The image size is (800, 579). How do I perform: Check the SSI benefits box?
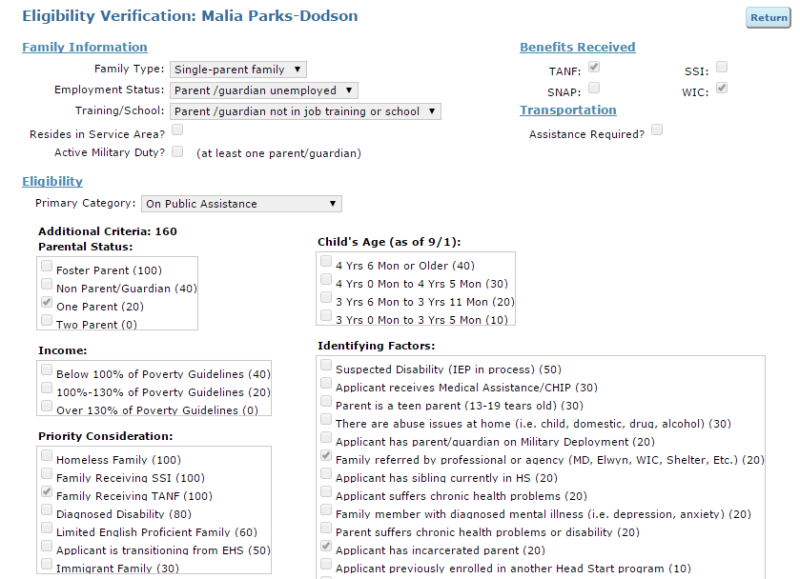[x=721, y=66]
